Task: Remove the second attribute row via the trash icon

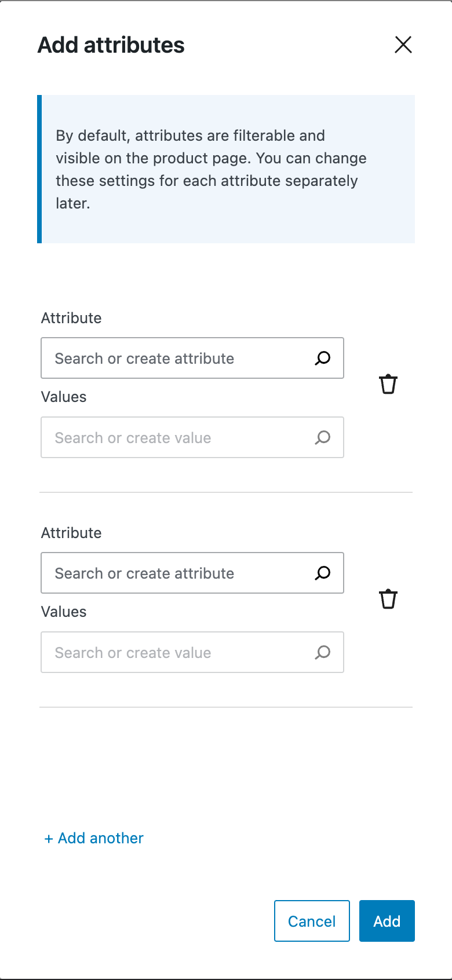Action: tap(388, 599)
